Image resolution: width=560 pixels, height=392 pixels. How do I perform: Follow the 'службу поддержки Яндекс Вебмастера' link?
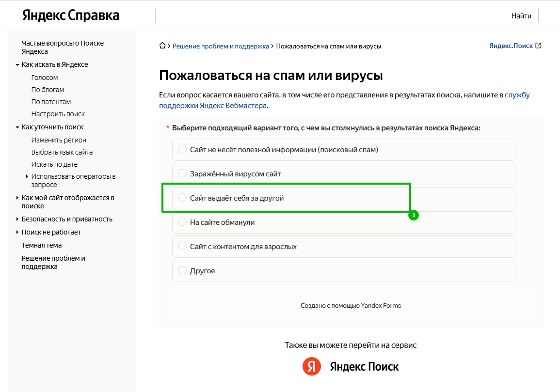click(x=213, y=105)
